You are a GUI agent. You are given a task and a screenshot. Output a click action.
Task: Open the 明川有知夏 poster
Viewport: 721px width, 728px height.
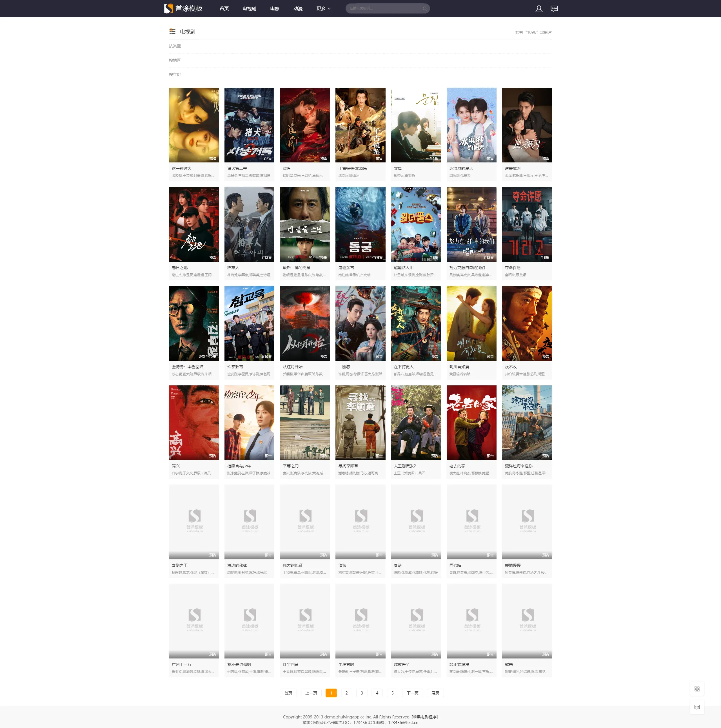point(471,323)
